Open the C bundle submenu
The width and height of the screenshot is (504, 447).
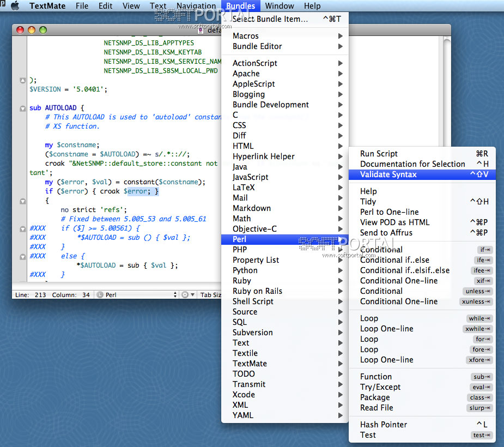tap(285, 115)
